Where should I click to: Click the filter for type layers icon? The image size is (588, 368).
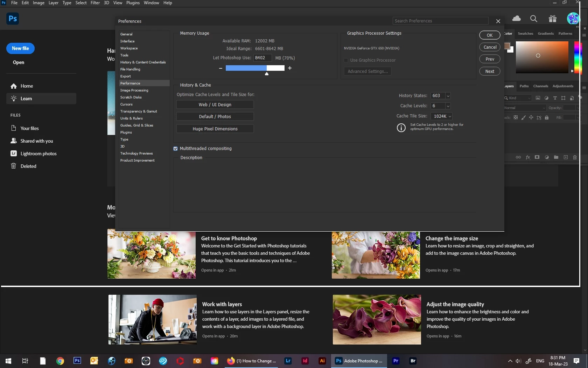[x=555, y=98]
